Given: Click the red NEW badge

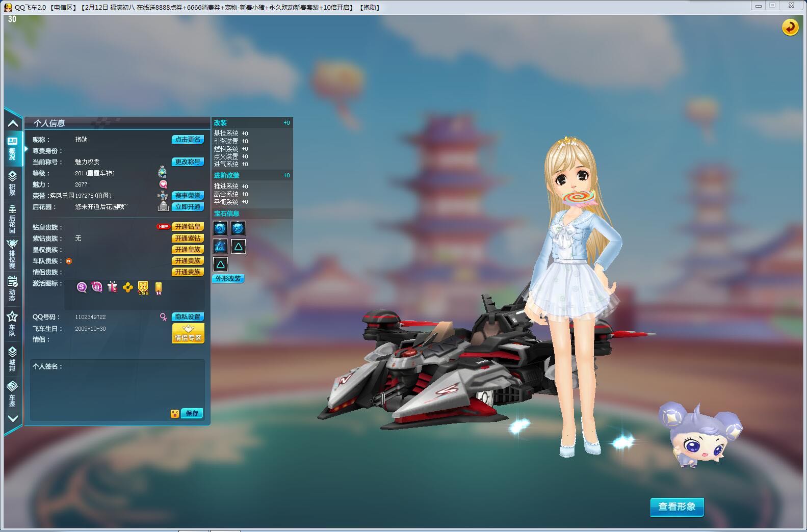Looking at the screenshot, I should [x=163, y=227].
